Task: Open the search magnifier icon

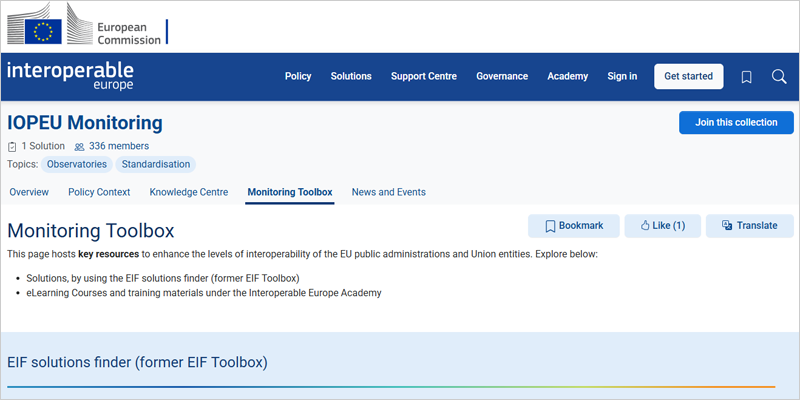Action: coord(779,77)
